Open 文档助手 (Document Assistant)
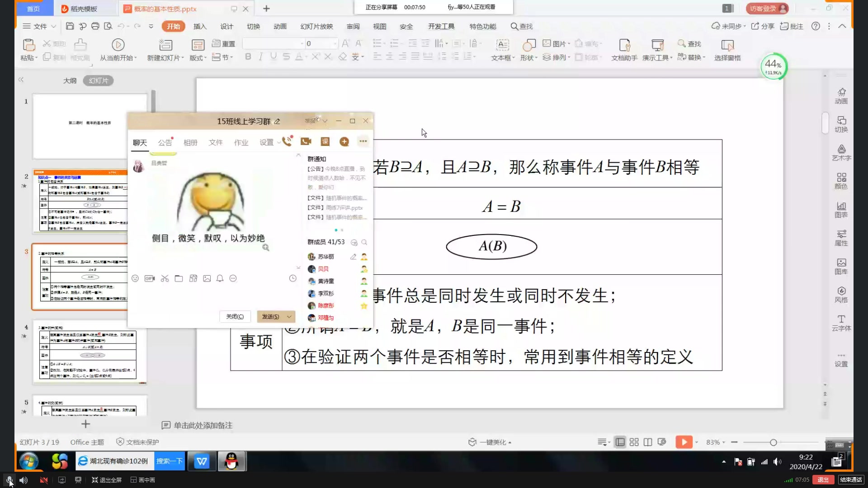This screenshot has width=868, height=488. tap(624, 49)
